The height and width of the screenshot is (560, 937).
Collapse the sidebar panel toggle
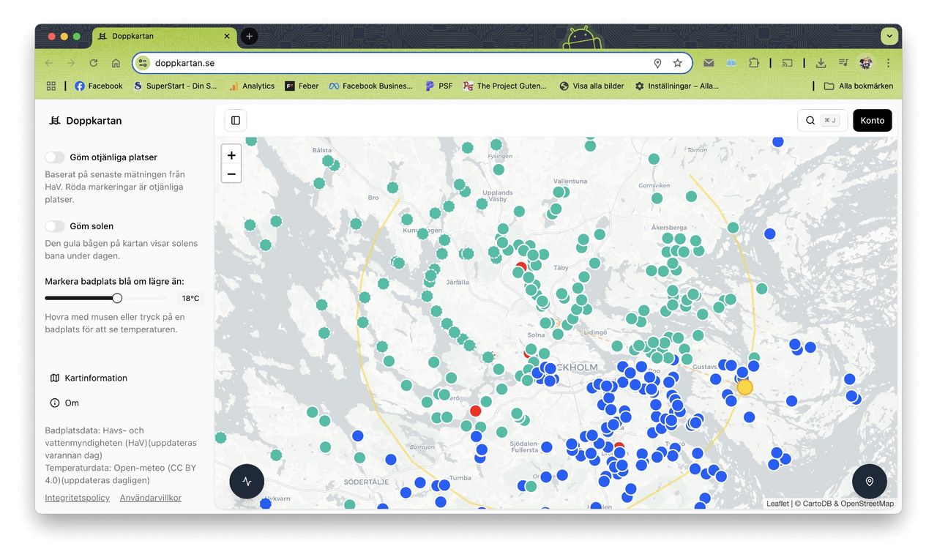click(236, 121)
